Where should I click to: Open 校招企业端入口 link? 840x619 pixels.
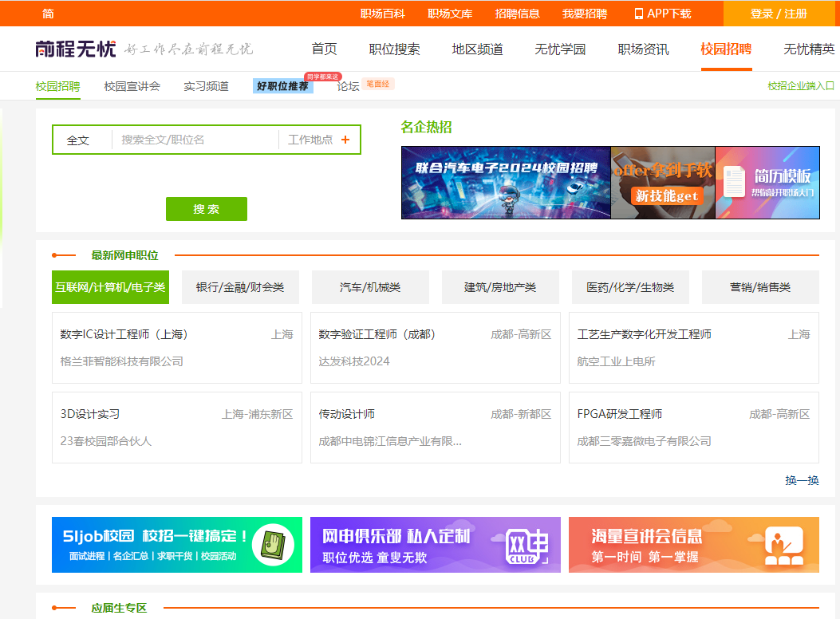coord(800,85)
